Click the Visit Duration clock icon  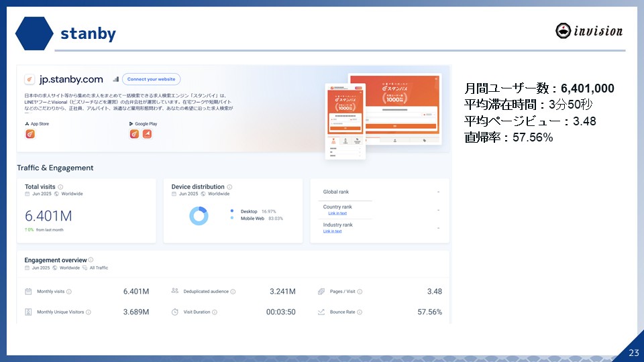(175, 312)
